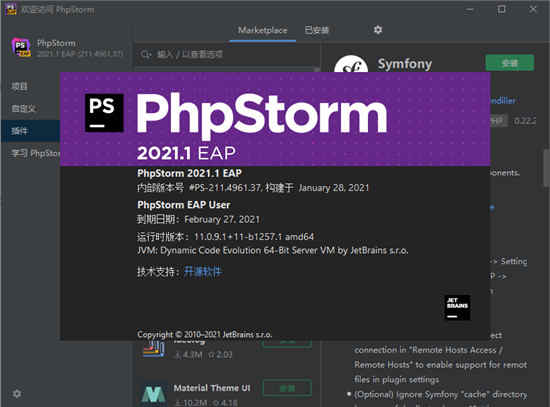The image size is (550, 407).
Task: Click the Material Theme UI plugin icon
Action: click(154, 394)
